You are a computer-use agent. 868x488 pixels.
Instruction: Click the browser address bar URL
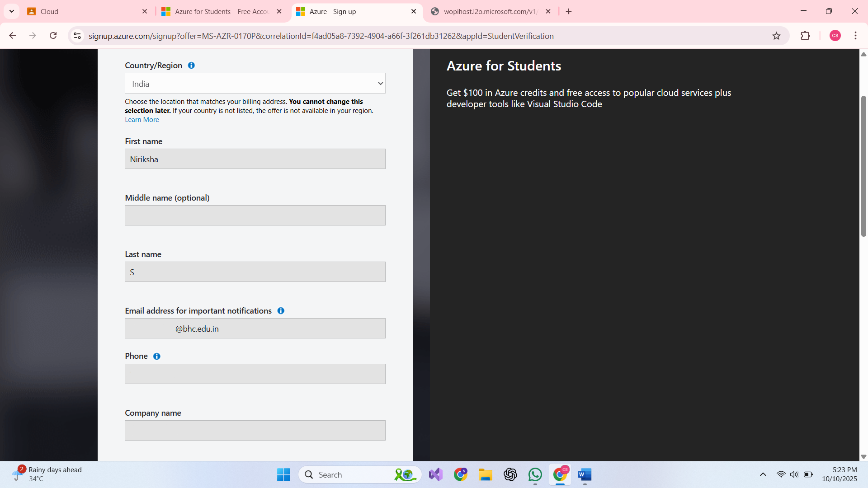point(321,36)
